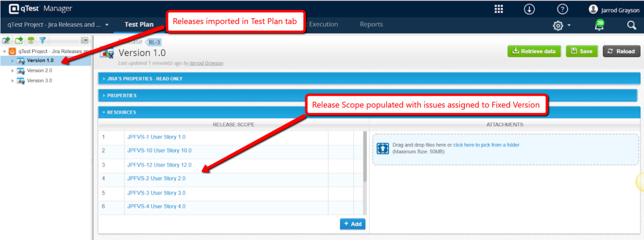This screenshot has height=240, width=644.
Task: Open JPFVS-3 User Story 3.0 link
Action: tap(156, 193)
